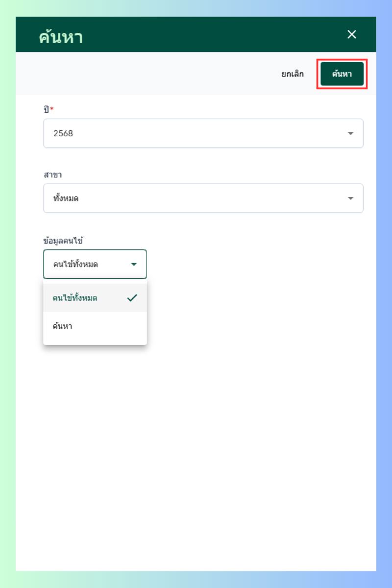Open the สาขา dropdown field
This screenshot has width=392, height=588.
[x=203, y=198]
